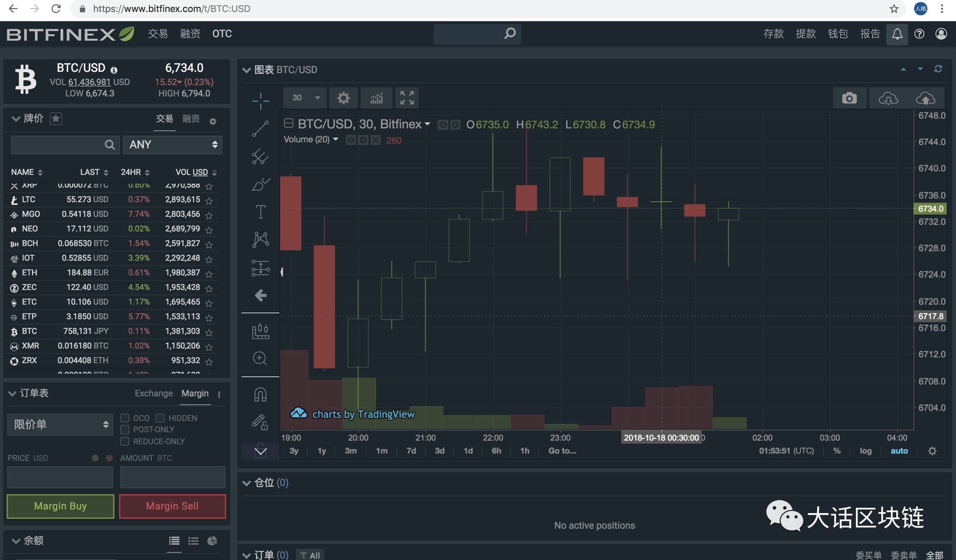Refresh the chart panel
The width and height of the screenshot is (956, 560).
pos(938,69)
